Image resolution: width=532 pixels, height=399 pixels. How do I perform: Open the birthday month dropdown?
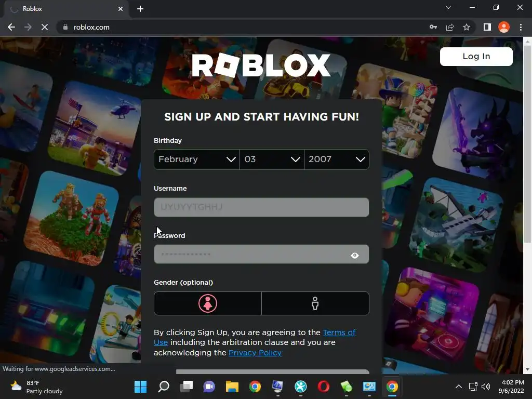point(197,159)
